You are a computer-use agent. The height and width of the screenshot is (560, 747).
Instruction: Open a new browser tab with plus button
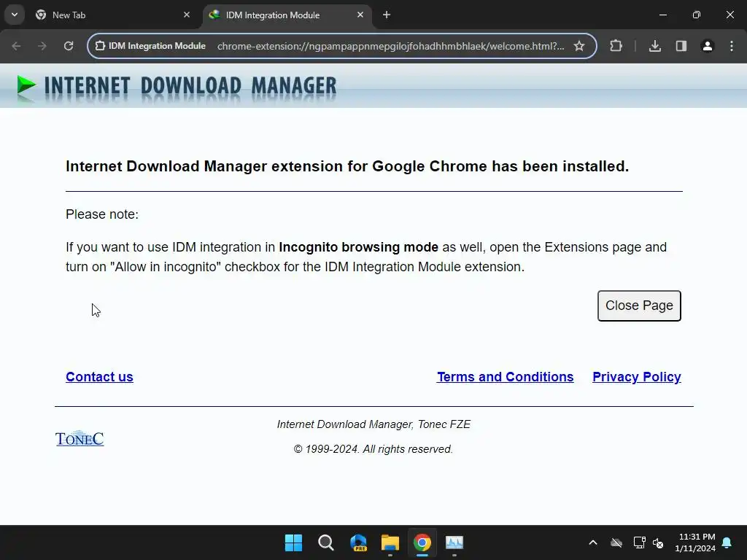[387, 15]
